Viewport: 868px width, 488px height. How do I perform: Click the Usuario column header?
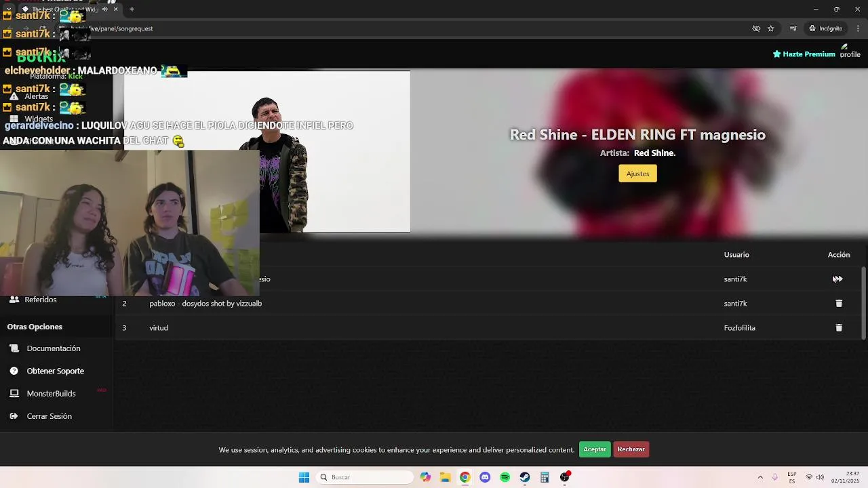pos(736,255)
